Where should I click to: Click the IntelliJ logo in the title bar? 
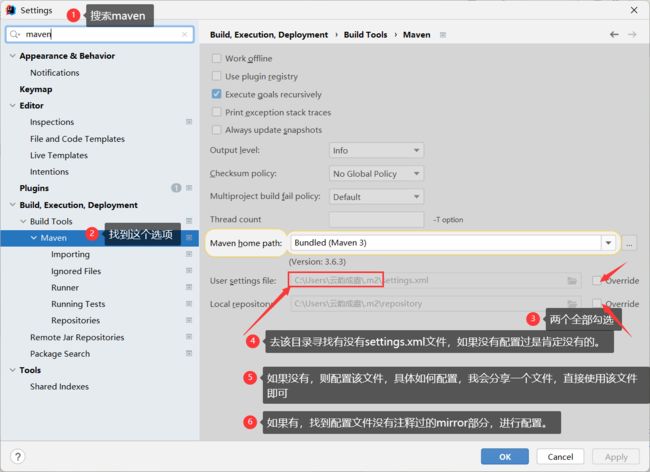[x=11, y=10]
